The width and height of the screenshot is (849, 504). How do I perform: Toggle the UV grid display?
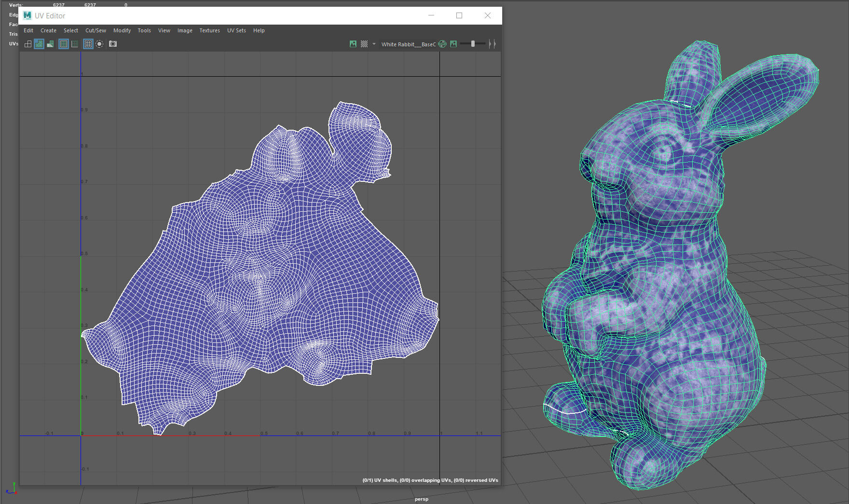pos(88,44)
